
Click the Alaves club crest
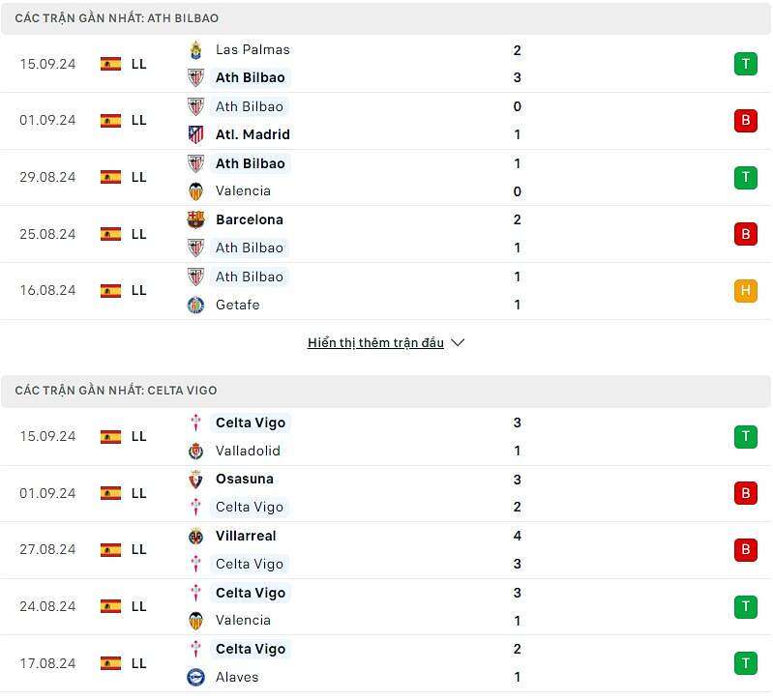195,677
